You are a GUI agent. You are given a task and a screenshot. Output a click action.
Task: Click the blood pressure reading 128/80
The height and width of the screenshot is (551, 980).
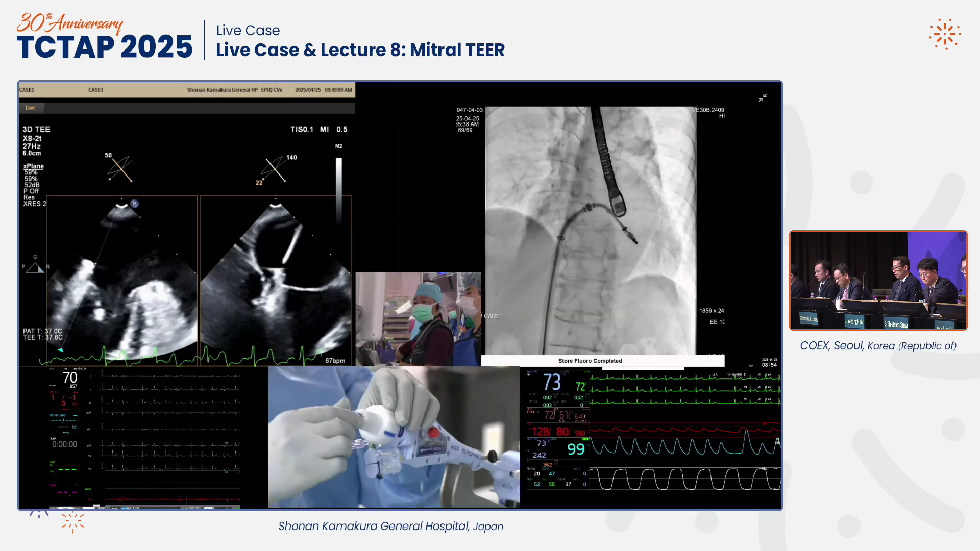coord(551,432)
